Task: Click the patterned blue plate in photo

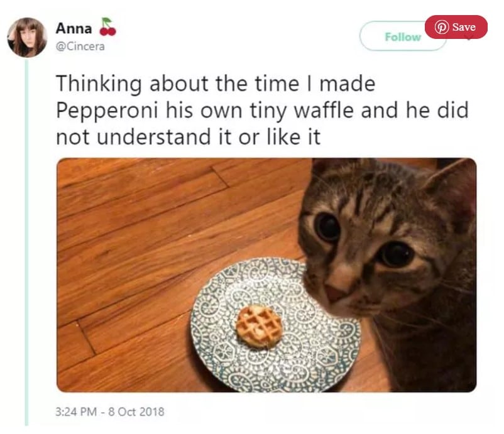Action: coord(275,325)
